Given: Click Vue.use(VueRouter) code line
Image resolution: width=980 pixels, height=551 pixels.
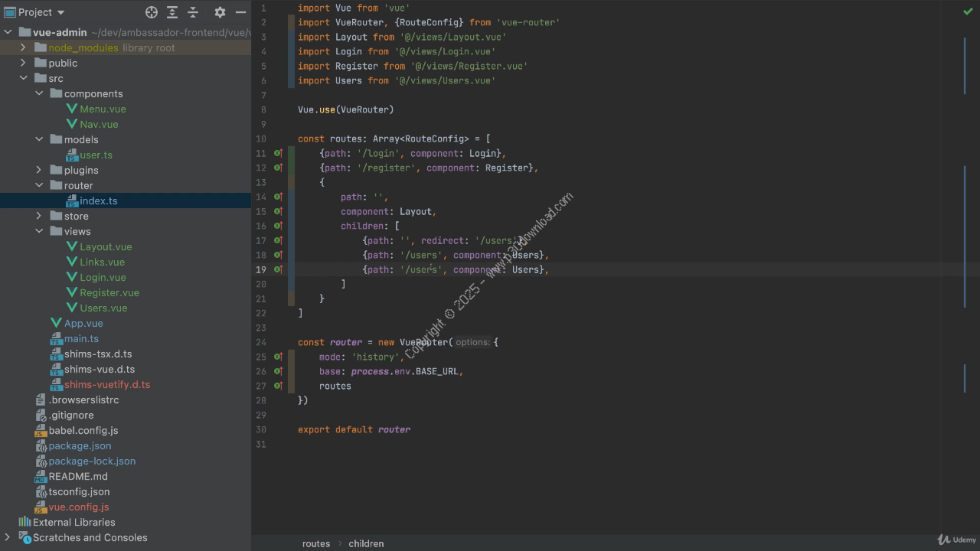Looking at the screenshot, I should point(345,109).
